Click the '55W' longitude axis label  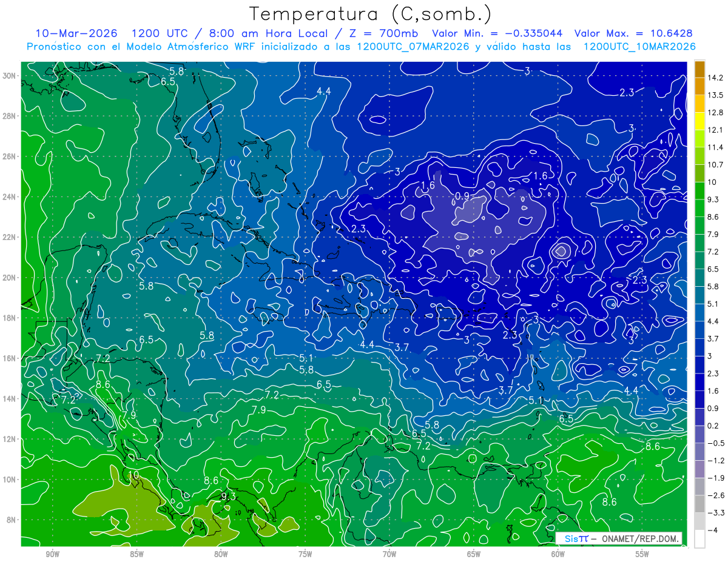click(642, 554)
